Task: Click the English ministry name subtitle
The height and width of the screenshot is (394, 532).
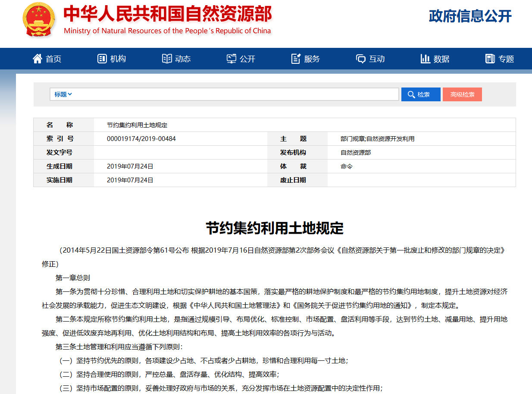Action: [167, 31]
